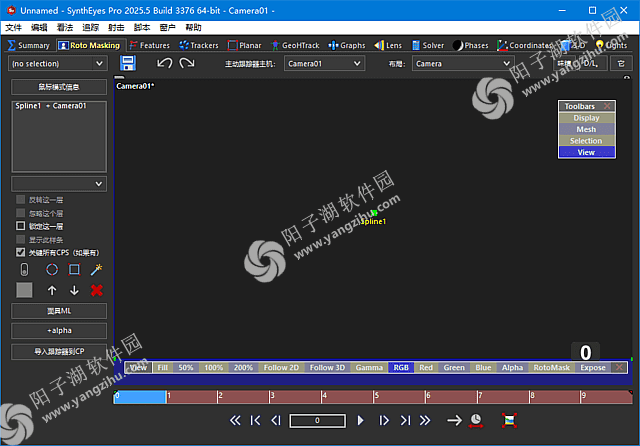Toggle Red channel view
This screenshot has height=446, width=640.
click(426, 368)
